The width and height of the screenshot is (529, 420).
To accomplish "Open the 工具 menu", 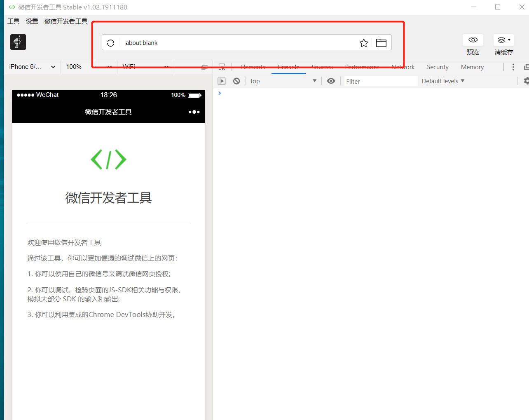I will pyautogui.click(x=14, y=21).
